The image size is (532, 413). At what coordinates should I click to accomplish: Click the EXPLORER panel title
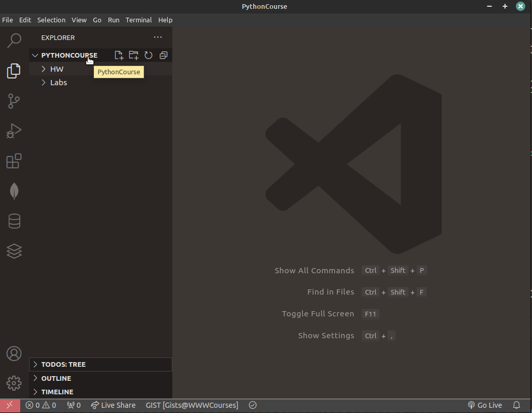(x=58, y=38)
